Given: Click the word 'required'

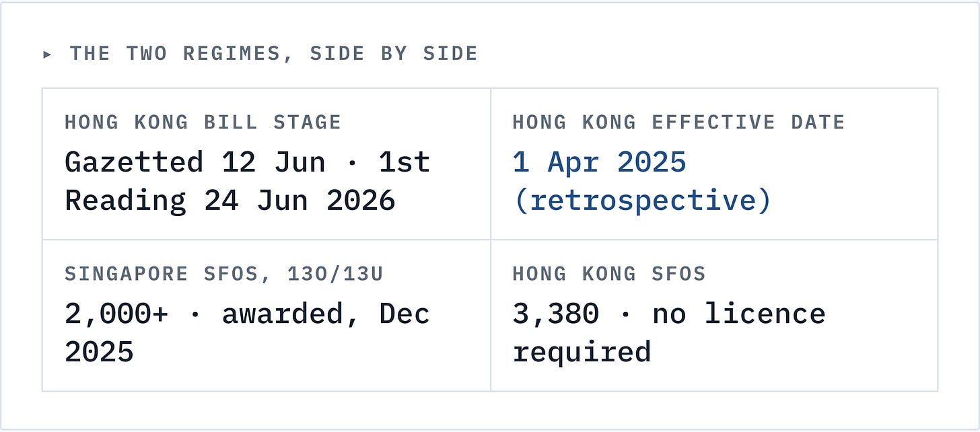Looking at the screenshot, I should tap(582, 352).
